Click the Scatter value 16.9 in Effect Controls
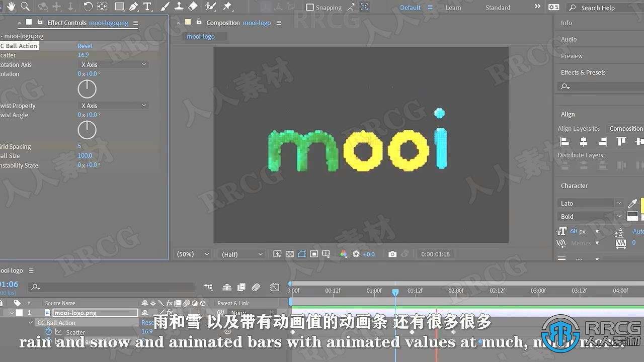 83,55
